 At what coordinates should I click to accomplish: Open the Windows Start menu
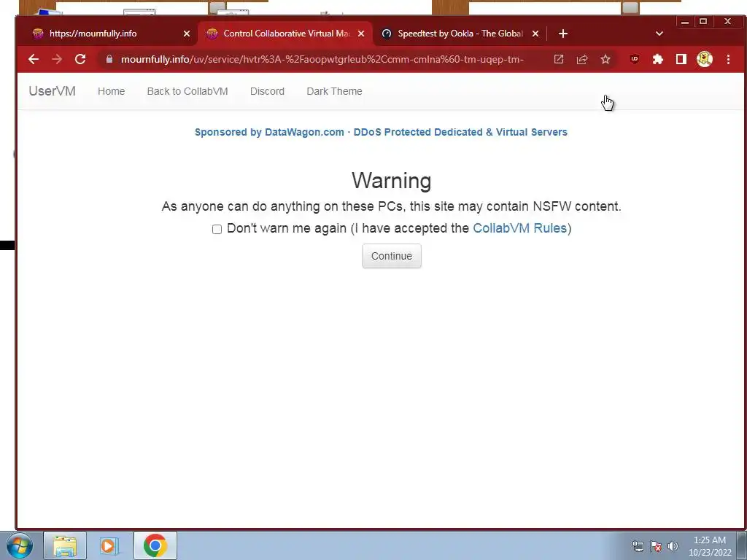(19, 545)
